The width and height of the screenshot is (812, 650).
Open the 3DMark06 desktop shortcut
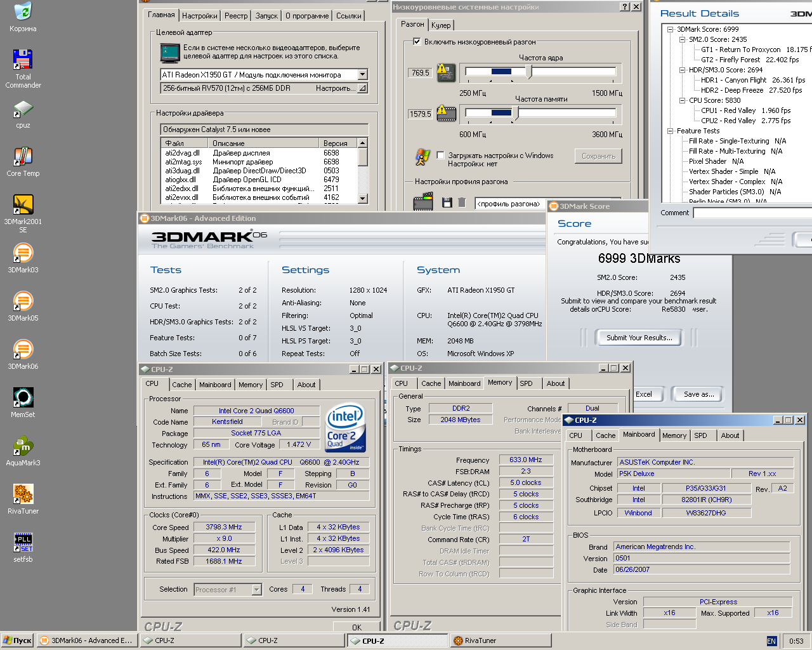[x=23, y=355]
